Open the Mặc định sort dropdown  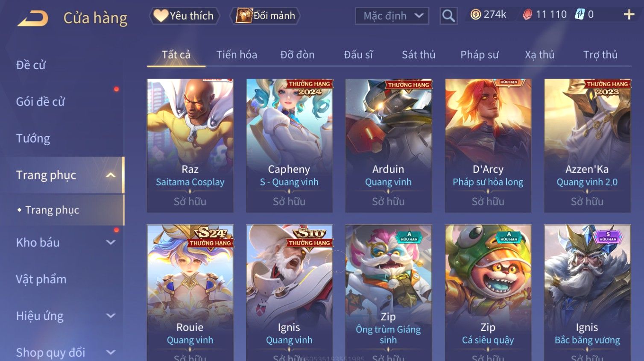click(x=392, y=16)
